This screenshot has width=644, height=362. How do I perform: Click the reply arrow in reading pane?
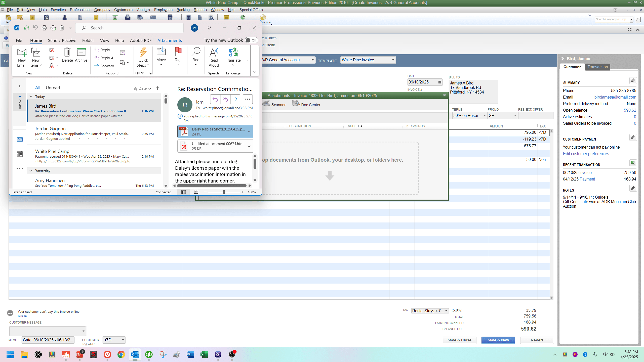point(215,99)
